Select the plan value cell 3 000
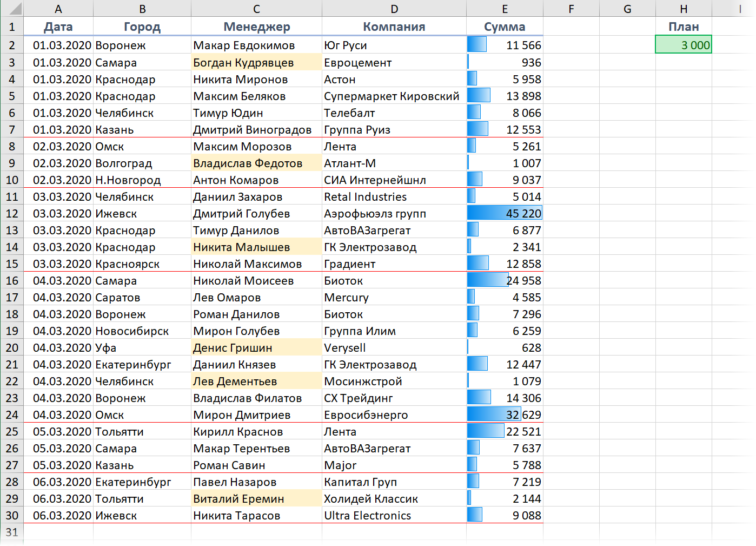This screenshot has width=756, height=546. click(x=684, y=45)
